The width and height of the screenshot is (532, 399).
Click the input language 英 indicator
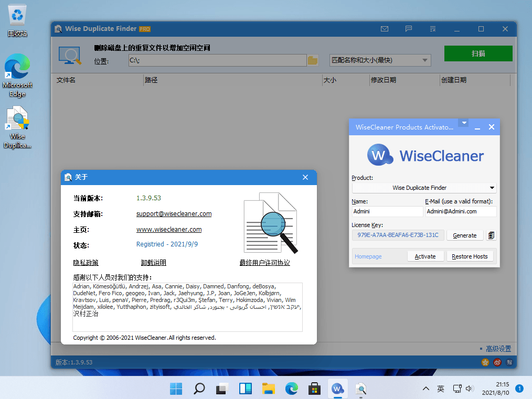tap(440, 389)
